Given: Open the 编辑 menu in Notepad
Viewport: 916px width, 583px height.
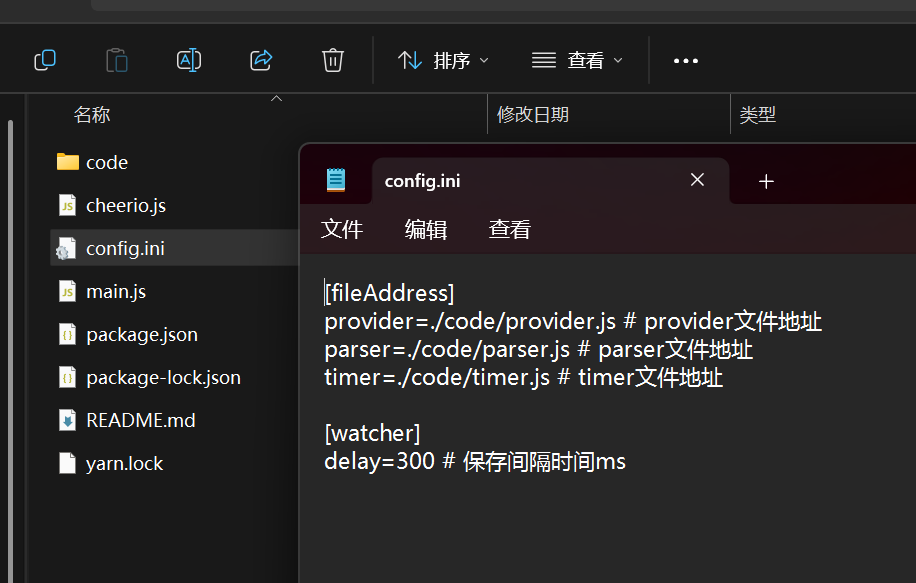Looking at the screenshot, I should 426,229.
